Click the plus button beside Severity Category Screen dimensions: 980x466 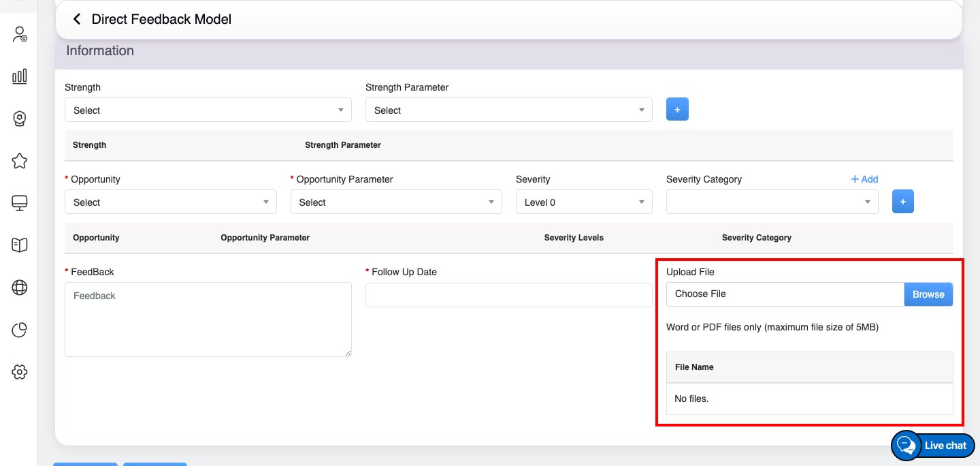[903, 202]
